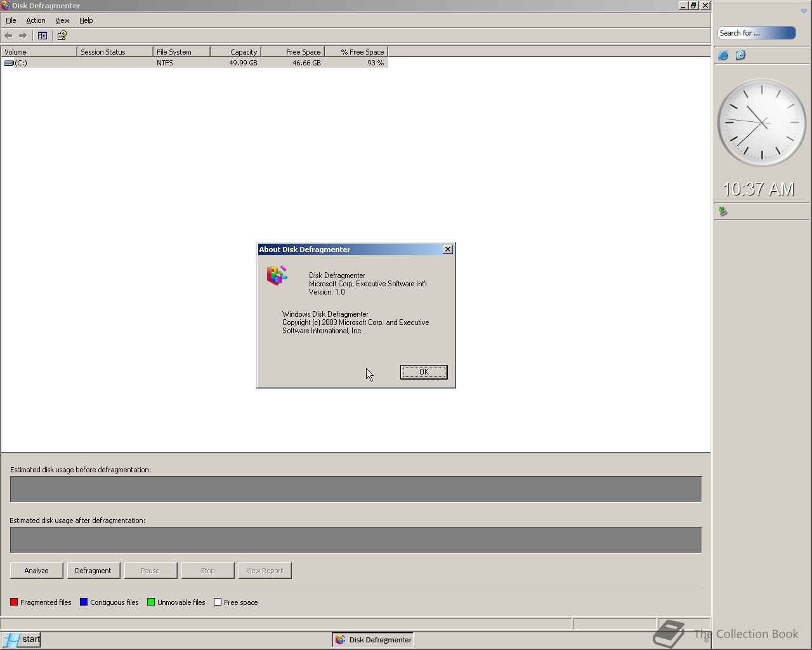Viewport: 812px width, 650px height.
Task: Click the View Report button
Action: (265, 571)
